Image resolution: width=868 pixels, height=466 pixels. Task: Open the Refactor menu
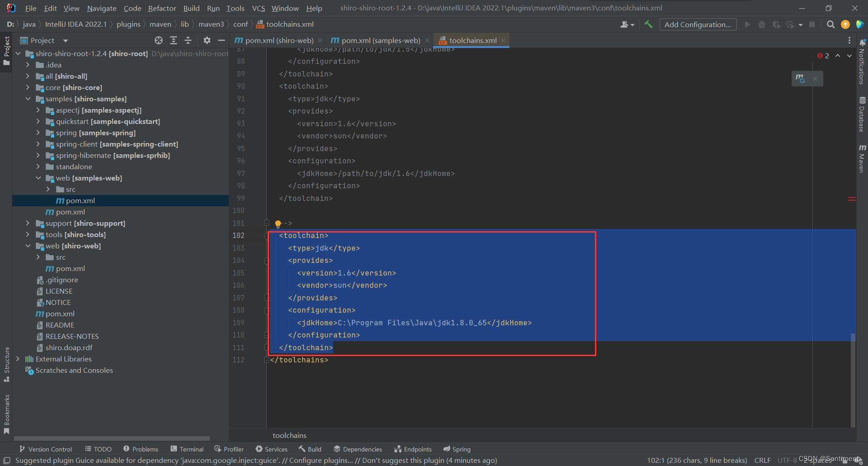pos(162,8)
